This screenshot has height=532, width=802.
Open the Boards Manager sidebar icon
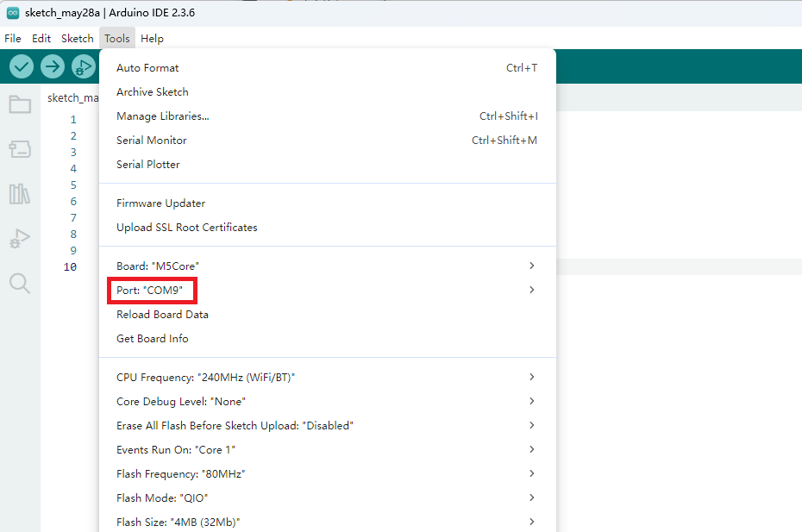(20, 149)
